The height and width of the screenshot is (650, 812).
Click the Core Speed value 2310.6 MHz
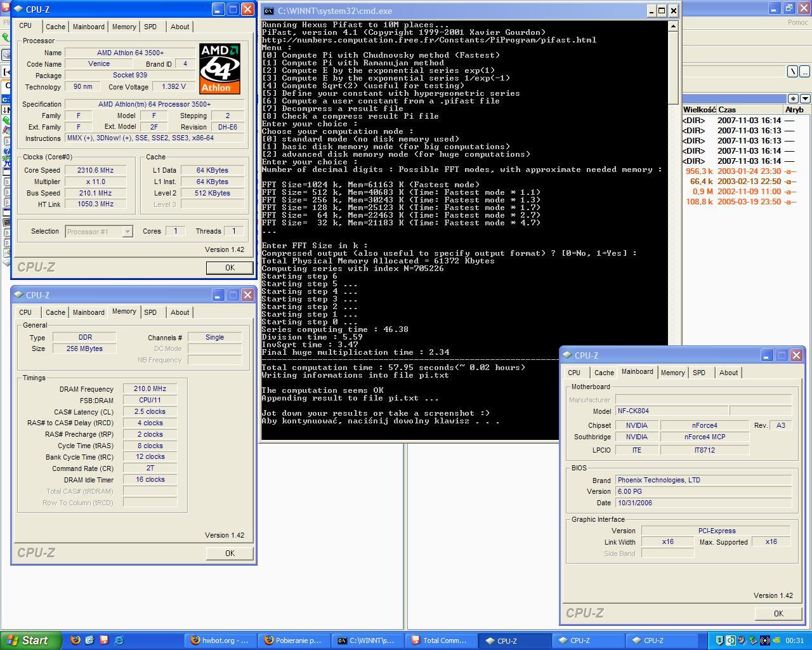pos(95,170)
